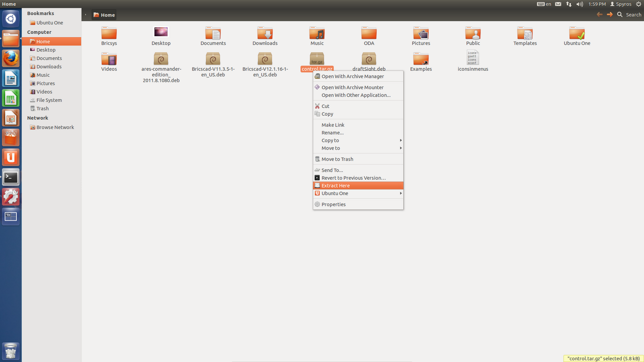Open the Terminal from the launcher
Viewport: 644px width, 362px height.
(11, 177)
